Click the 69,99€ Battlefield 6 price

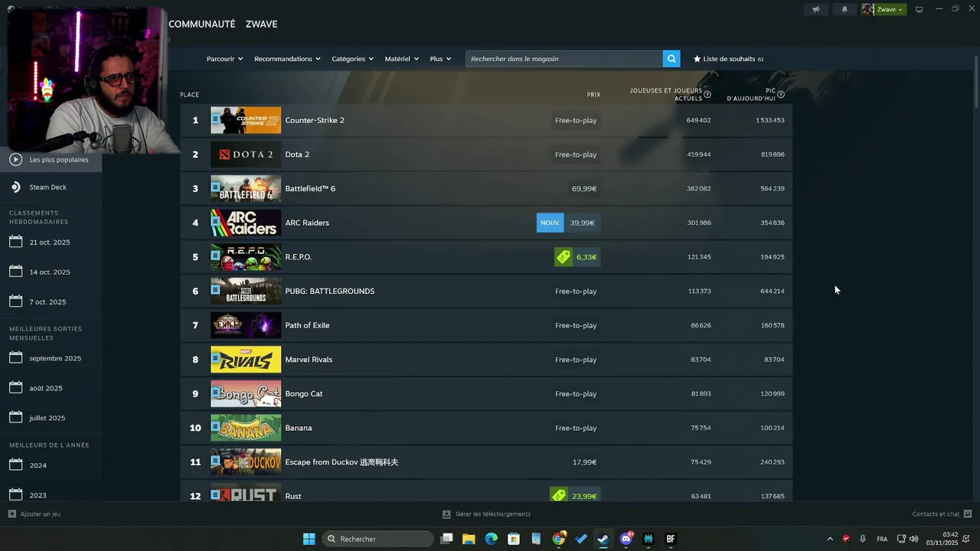pyautogui.click(x=584, y=188)
